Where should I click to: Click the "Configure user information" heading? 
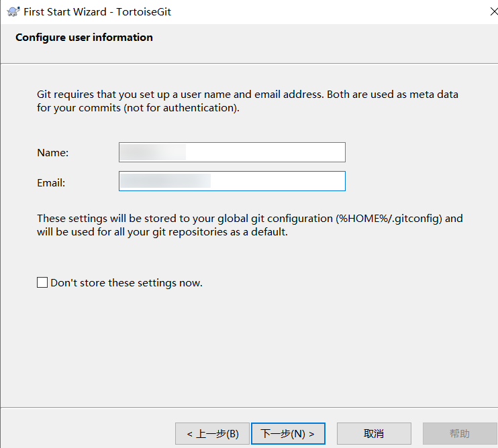coord(84,38)
